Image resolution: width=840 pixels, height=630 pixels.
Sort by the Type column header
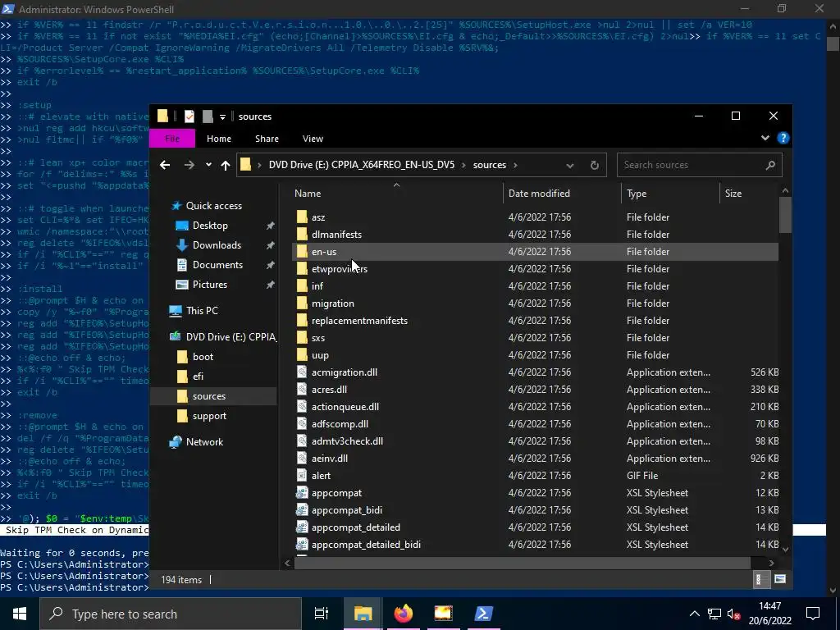[637, 194]
